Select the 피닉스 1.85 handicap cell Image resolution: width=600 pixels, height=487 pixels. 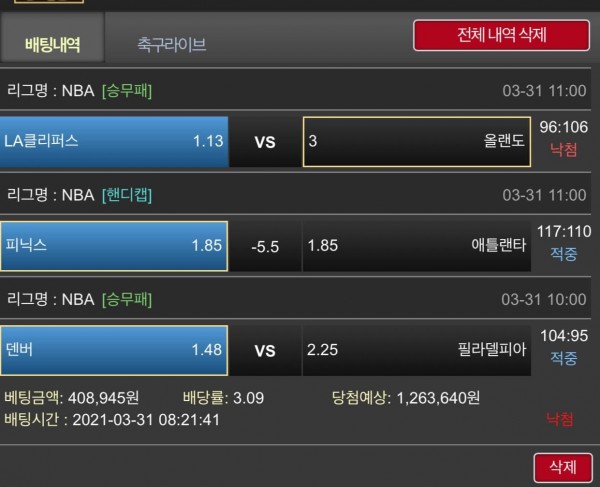tap(114, 246)
